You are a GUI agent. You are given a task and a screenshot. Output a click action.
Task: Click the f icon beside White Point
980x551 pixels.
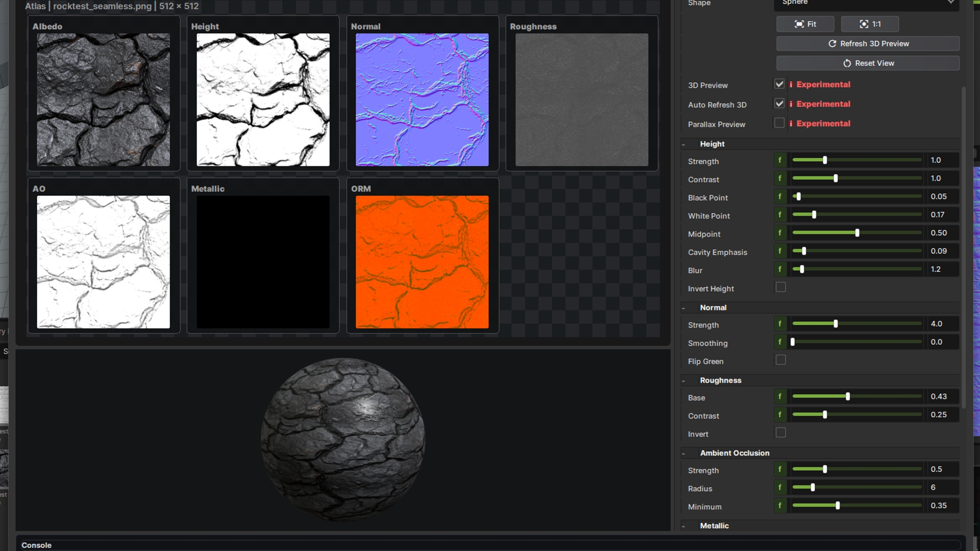(780, 215)
